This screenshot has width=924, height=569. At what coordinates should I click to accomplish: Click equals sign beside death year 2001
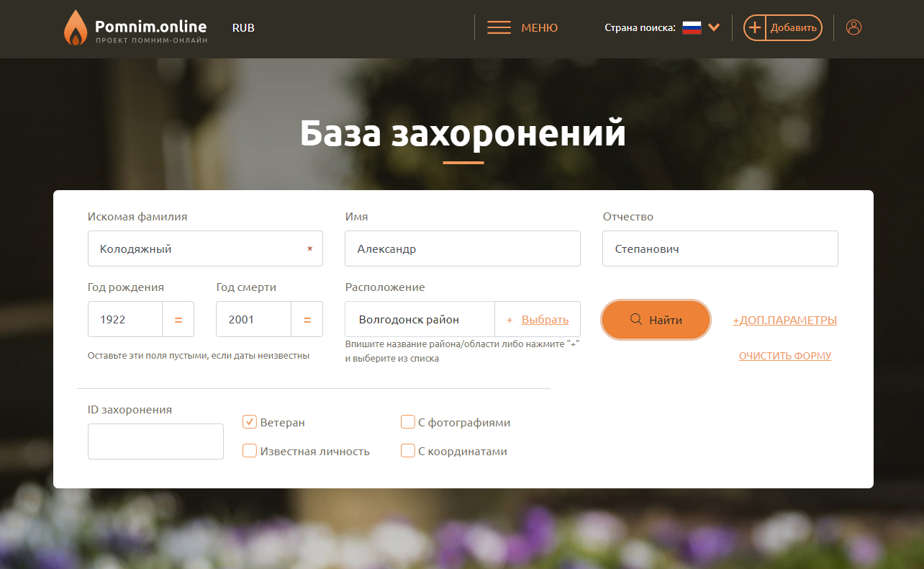(x=307, y=320)
